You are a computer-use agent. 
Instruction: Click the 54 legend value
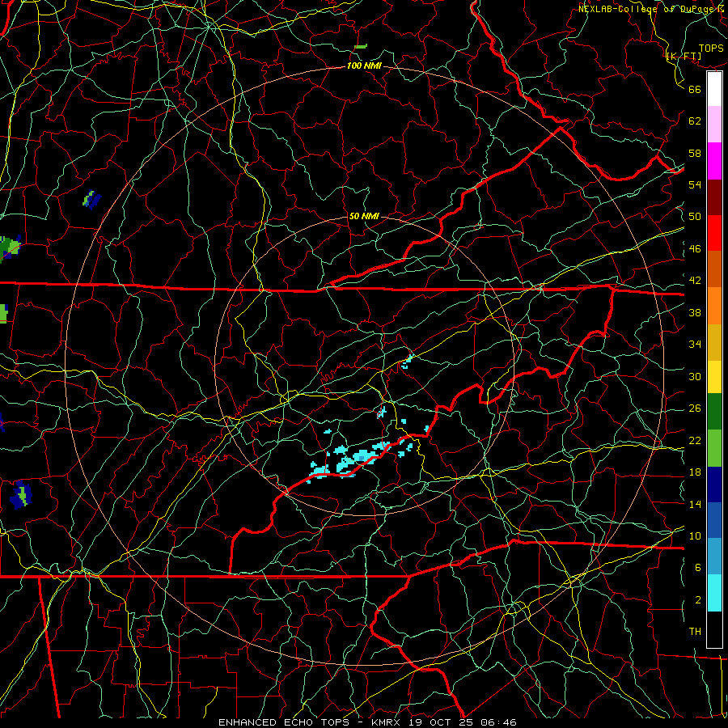click(695, 184)
